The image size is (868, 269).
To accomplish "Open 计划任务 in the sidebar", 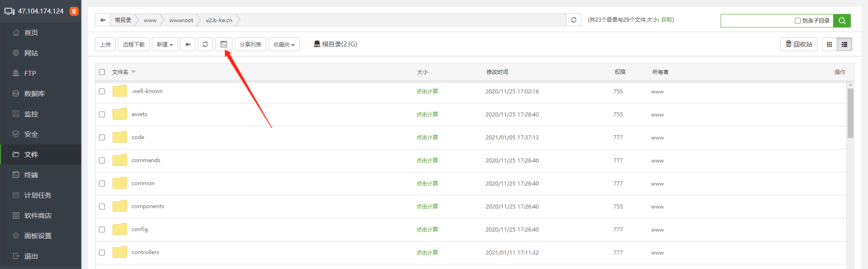I will (41, 195).
